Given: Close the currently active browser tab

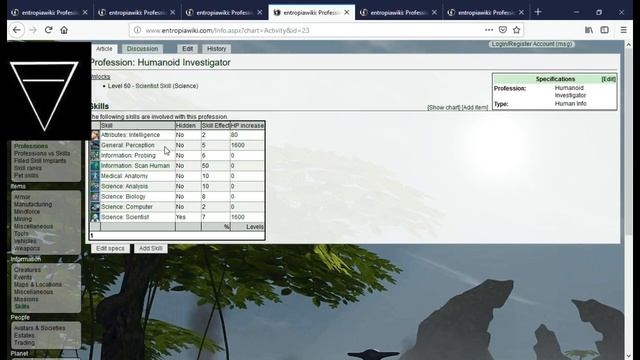Looking at the screenshot, I should 347,13.
